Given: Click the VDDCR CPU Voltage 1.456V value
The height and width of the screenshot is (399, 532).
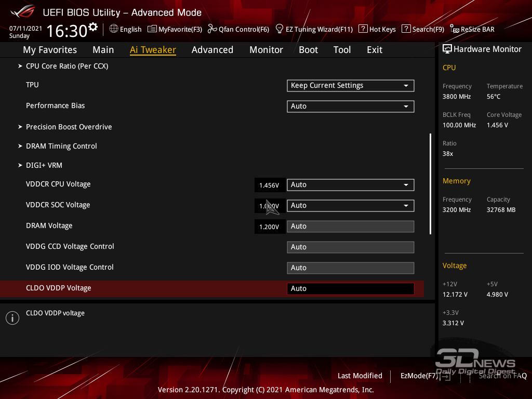Looking at the screenshot, I should point(269,185).
